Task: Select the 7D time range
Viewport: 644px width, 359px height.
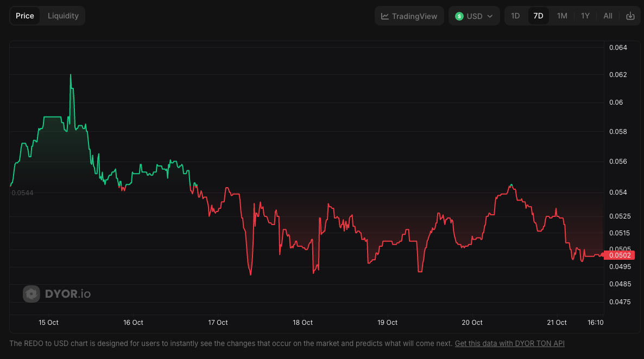Action: [x=538, y=16]
